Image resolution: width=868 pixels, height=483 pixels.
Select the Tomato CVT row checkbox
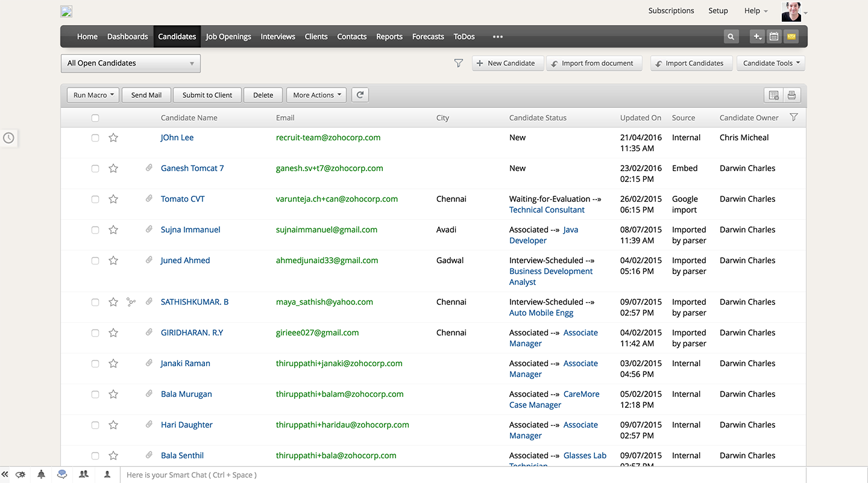(x=95, y=199)
